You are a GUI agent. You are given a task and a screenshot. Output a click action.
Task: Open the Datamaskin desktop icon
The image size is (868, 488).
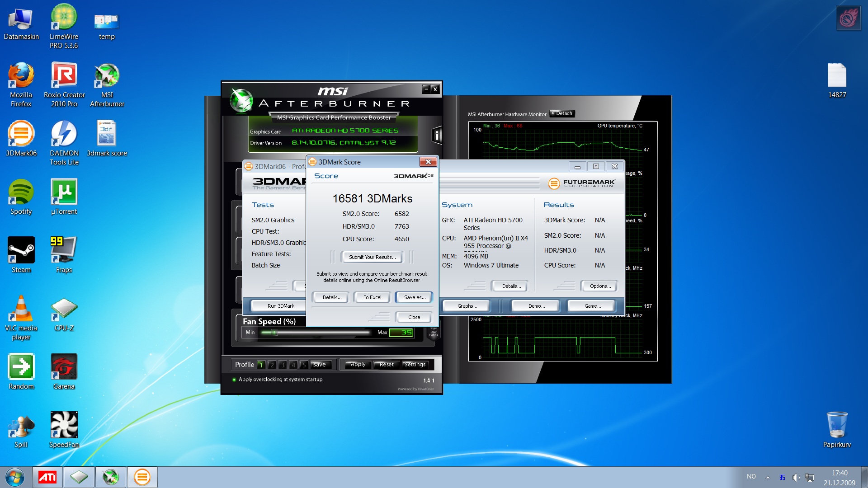pyautogui.click(x=21, y=23)
